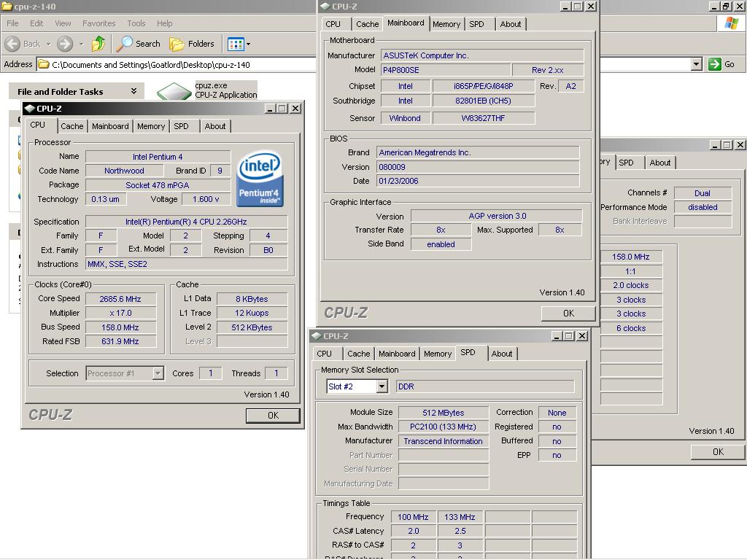Switch to About tab in CPU window
The width and height of the screenshot is (747, 560).
click(215, 126)
